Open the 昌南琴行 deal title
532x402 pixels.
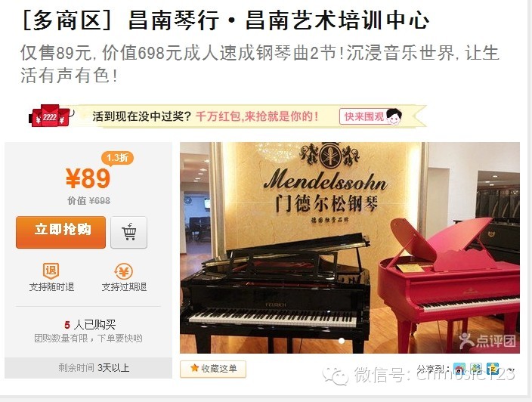226,20
